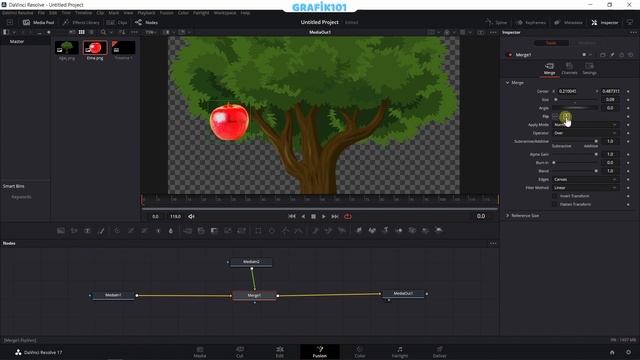Add a Channel Booleans node from the toolbar
The image size is (640, 360).
click(201, 231)
